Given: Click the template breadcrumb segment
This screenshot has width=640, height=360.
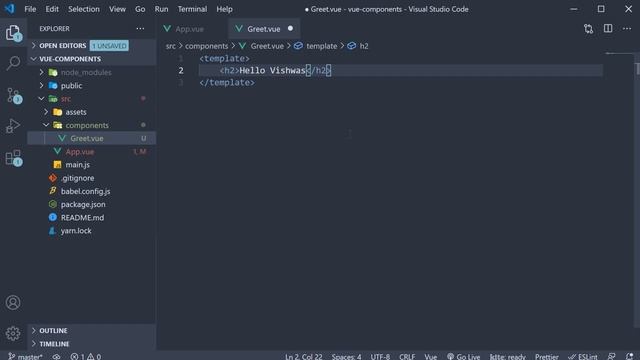Looking at the screenshot, I should pyautogui.click(x=316, y=46).
